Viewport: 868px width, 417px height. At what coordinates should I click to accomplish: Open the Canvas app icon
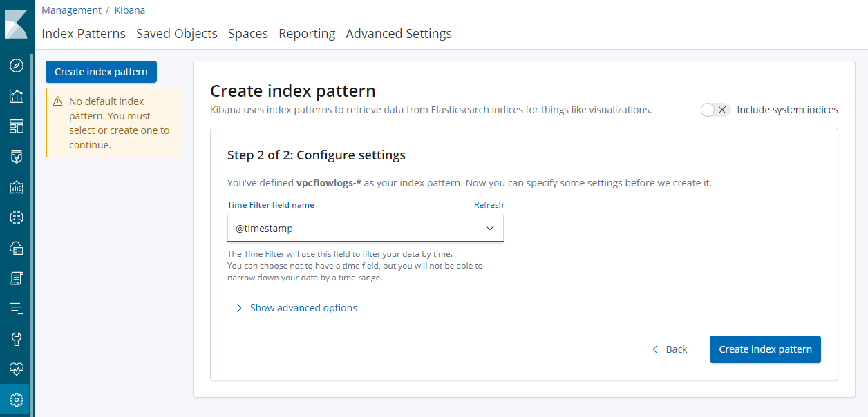coord(17,187)
